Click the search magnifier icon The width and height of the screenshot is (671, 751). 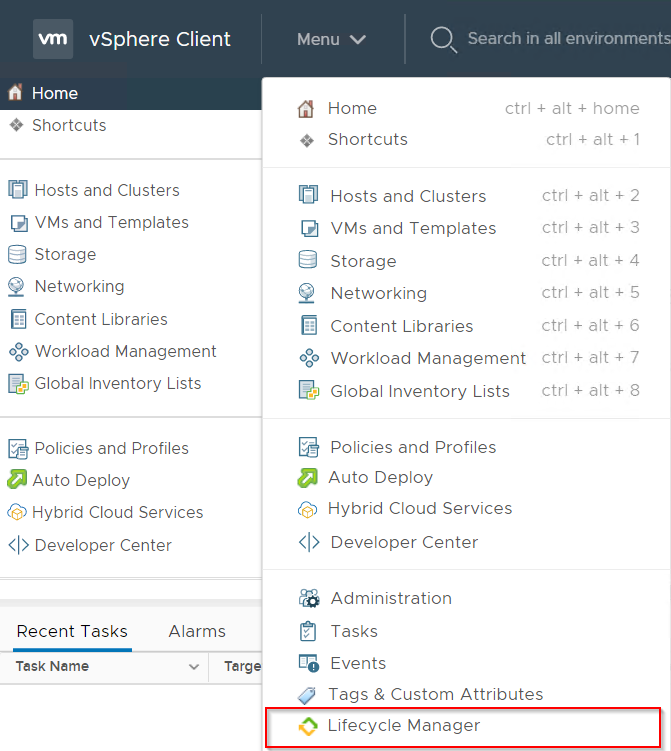(x=442, y=39)
